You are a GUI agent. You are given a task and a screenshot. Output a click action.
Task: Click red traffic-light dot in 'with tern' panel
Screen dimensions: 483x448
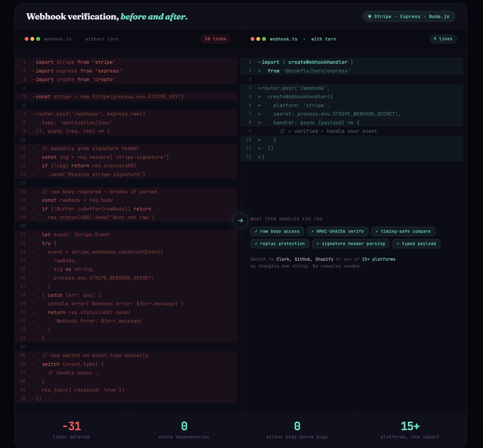[252, 39]
